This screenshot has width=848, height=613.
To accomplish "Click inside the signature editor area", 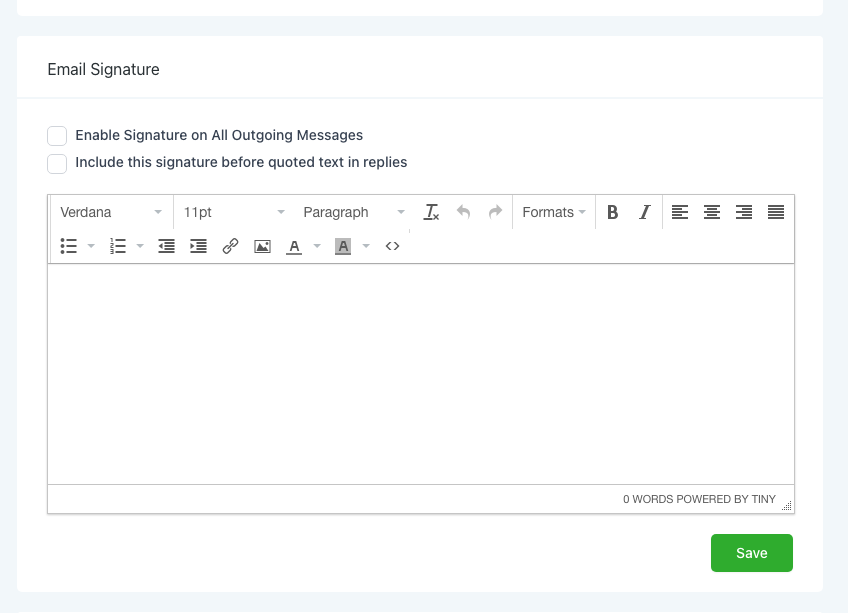I will pos(421,374).
